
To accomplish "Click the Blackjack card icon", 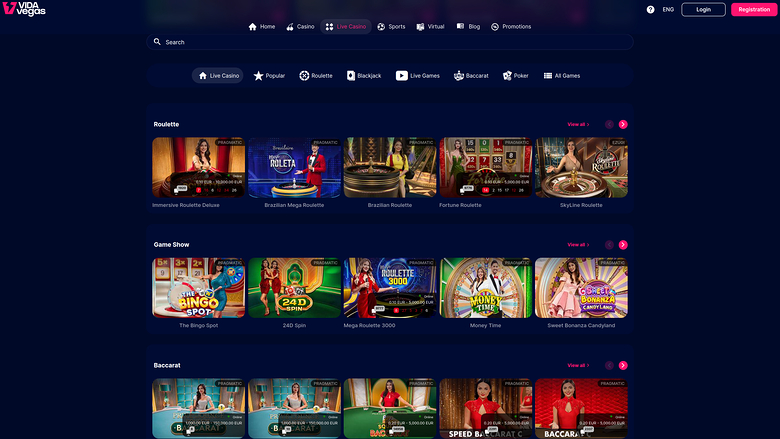I will pyautogui.click(x=351, y=76).
